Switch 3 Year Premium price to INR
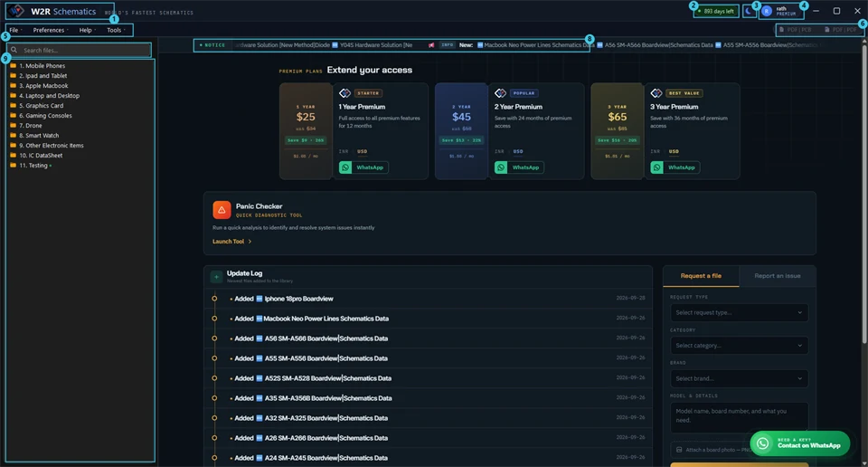 pyautogui.click(x=656, y=151)
